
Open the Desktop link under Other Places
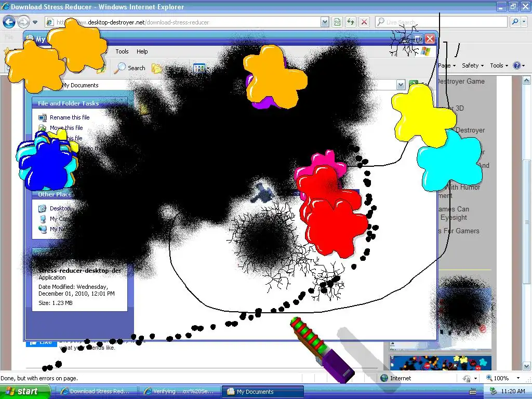point(60,208)
